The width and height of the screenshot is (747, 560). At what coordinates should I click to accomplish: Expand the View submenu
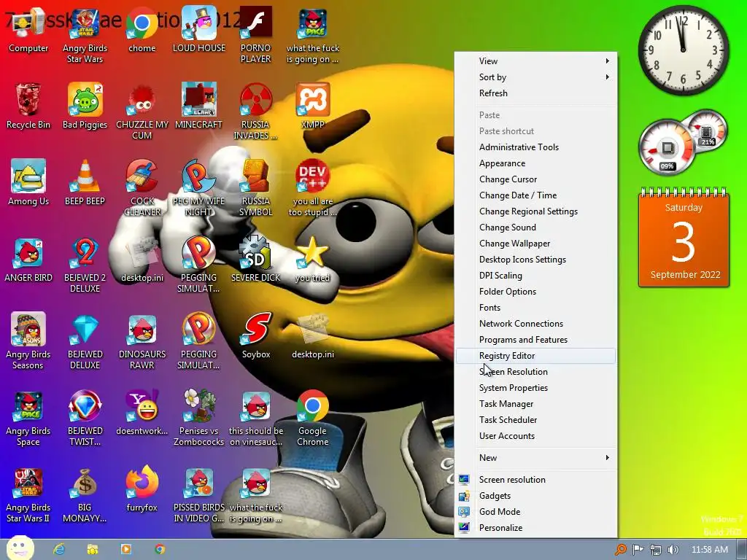click(x=536, y=61)
